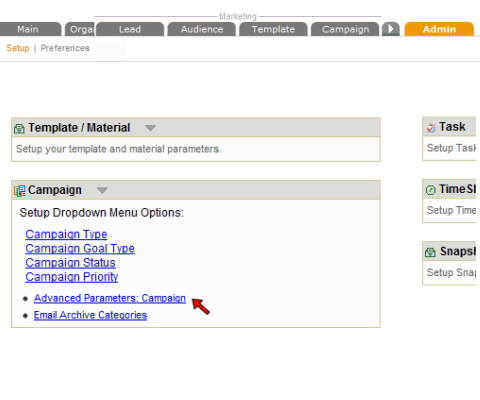Viewport: 480px width, 400px height.
Task: Switch to the Campaign tab
Action: click(x=345, y=29)
